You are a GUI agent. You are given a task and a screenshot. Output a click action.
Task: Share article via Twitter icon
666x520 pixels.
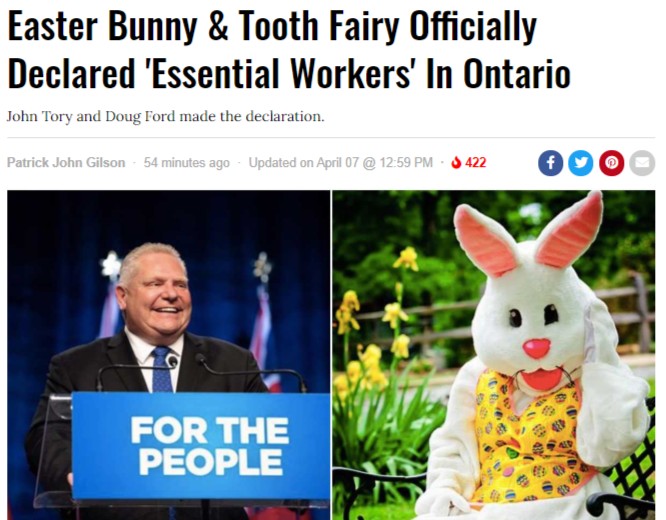[x=581, y=163]
